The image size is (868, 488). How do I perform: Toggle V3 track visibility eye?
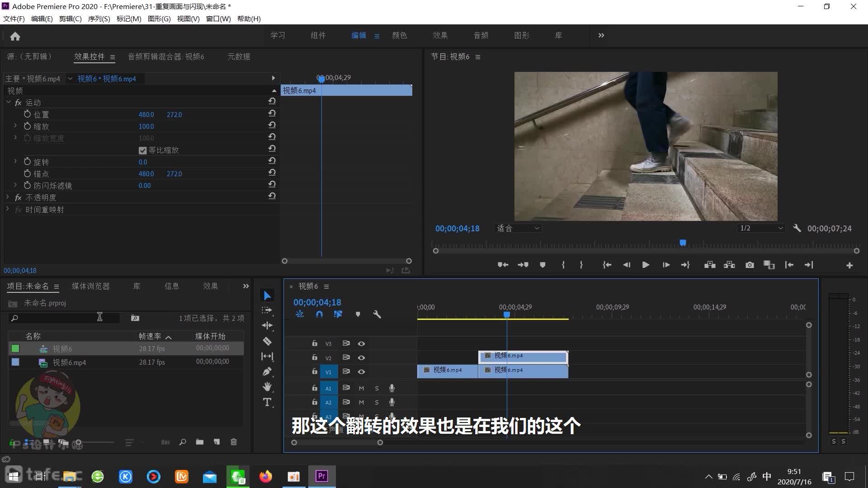point(361,344)
